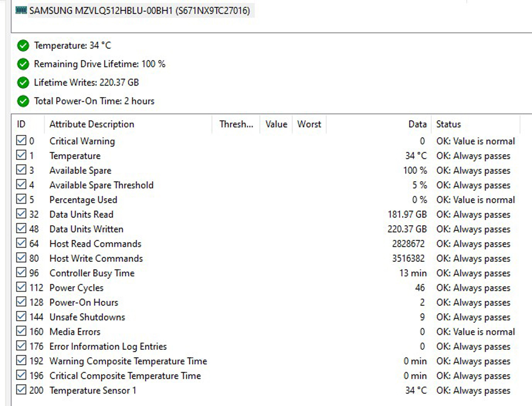
Task: Toggle the Power Cycles checkbox
Action: coord(21,287)
